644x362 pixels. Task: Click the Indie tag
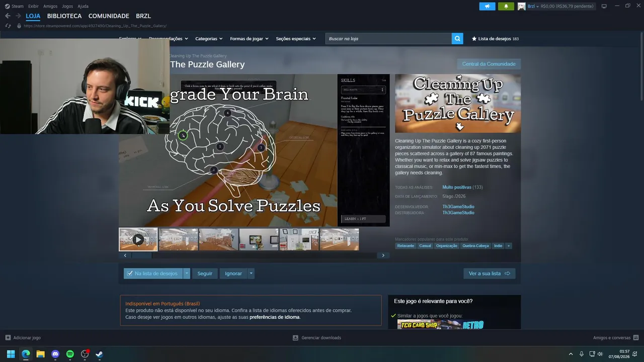pos(498,246)
